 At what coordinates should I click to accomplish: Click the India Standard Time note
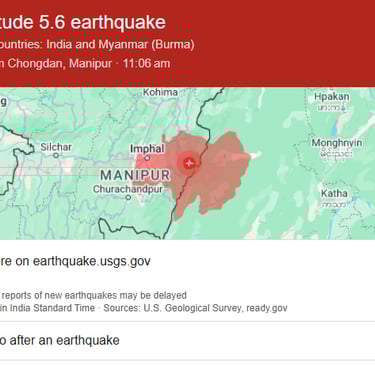47,308
